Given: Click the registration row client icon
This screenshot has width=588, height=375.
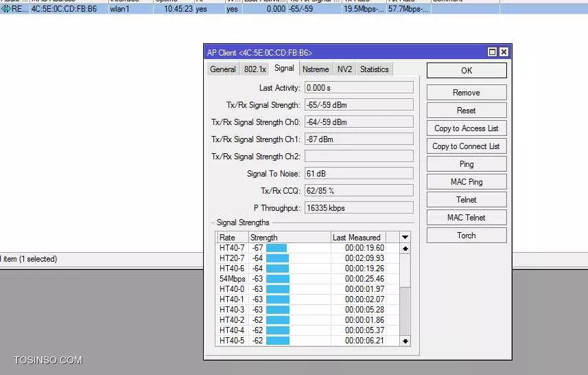Looking at the screenshot, I should 5,9.
